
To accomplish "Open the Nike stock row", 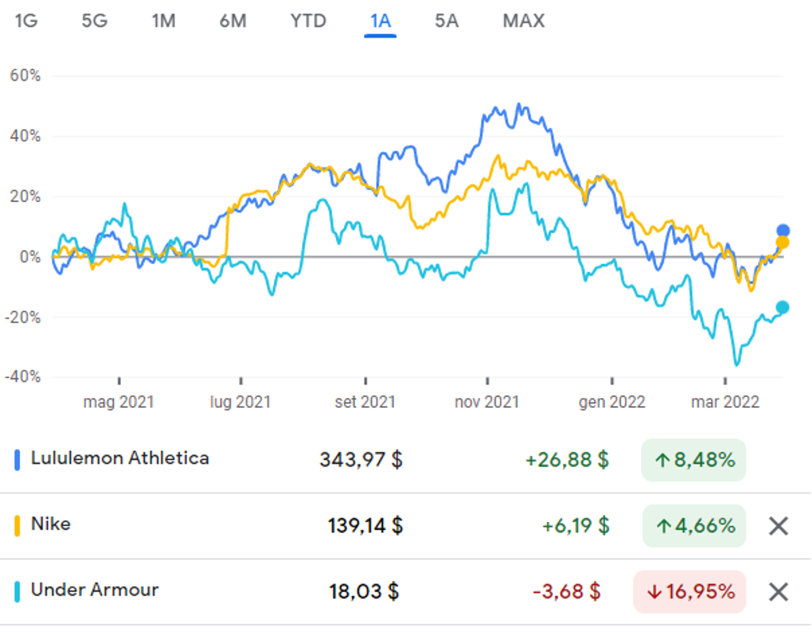I will 405,526.
